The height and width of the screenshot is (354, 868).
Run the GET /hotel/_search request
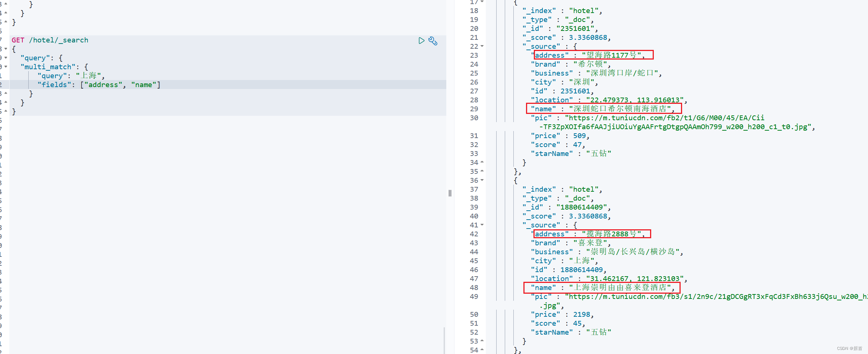(x=421, y=41)
